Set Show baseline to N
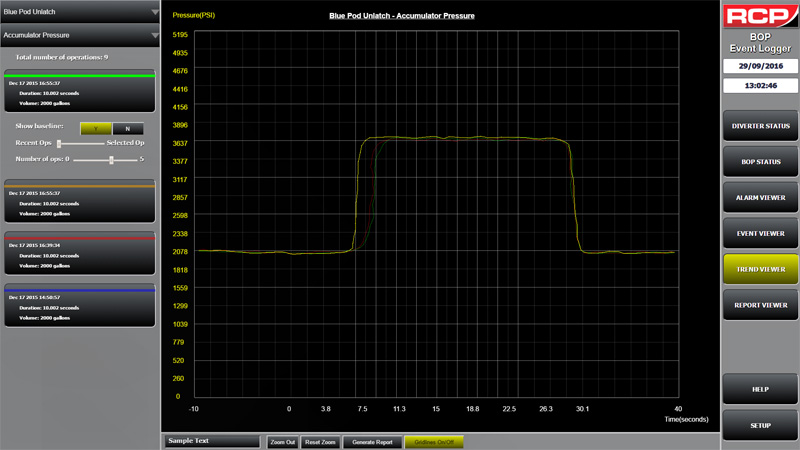This screenshot has height=450, width=800. 127,128
